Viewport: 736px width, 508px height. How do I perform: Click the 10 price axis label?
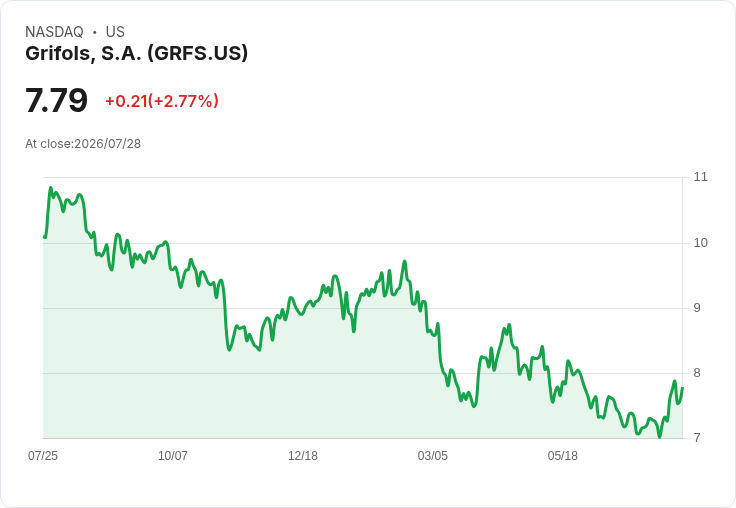coord(700,243)
